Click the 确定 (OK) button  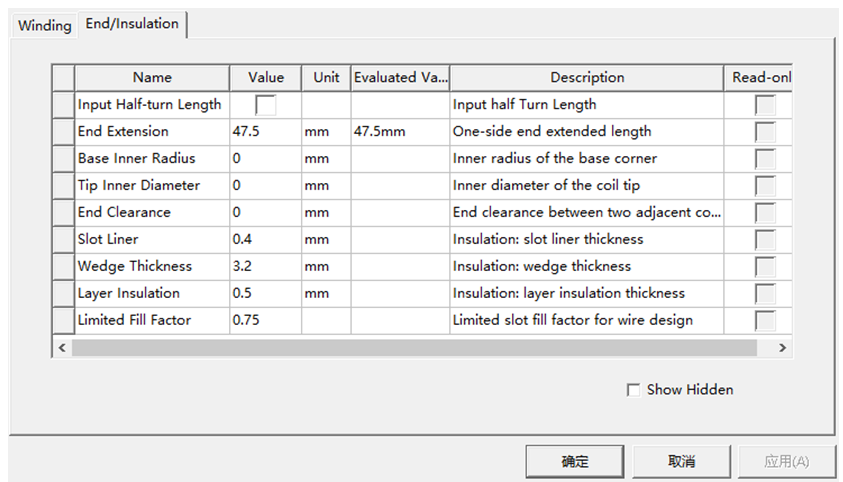click(x=575, y=461)
